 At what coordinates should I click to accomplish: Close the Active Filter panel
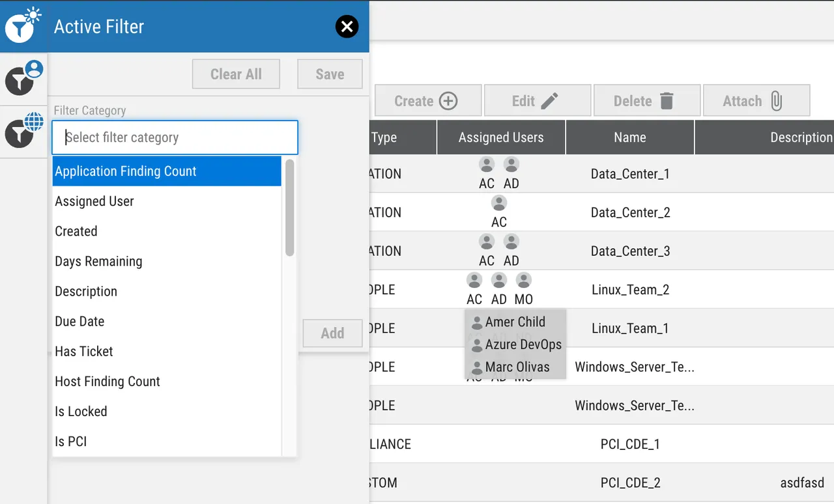pyautogui.click(x=347, y=26)
